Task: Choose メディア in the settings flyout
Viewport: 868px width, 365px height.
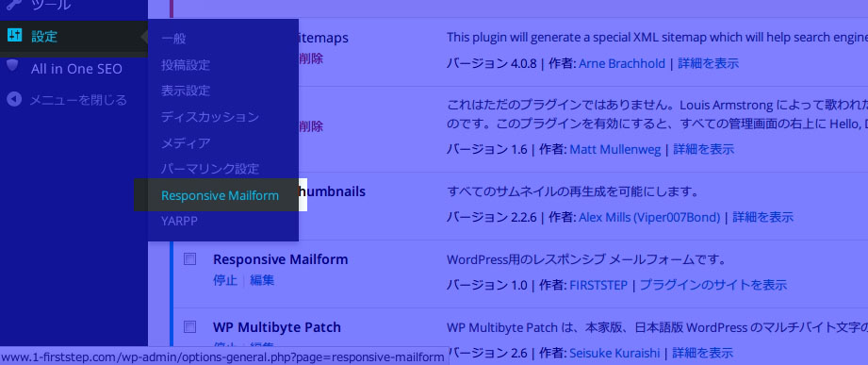Action: tap(186, 143)
